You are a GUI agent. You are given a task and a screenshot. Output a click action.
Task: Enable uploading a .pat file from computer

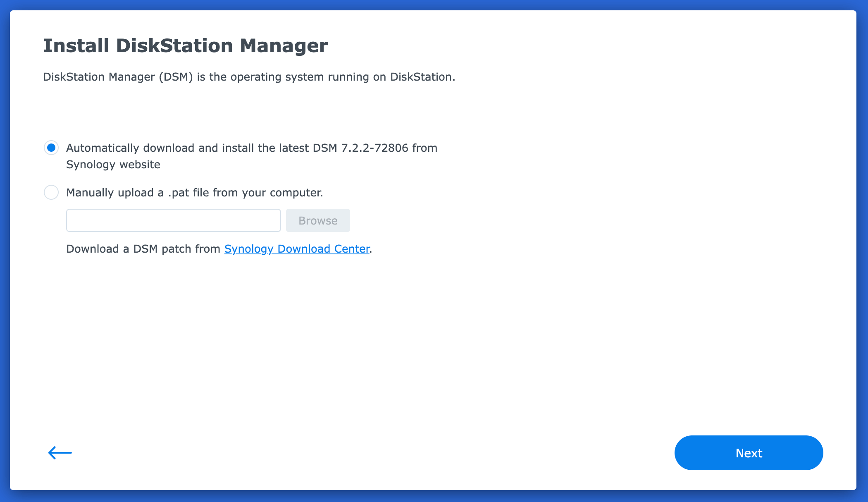click(51, 192)
